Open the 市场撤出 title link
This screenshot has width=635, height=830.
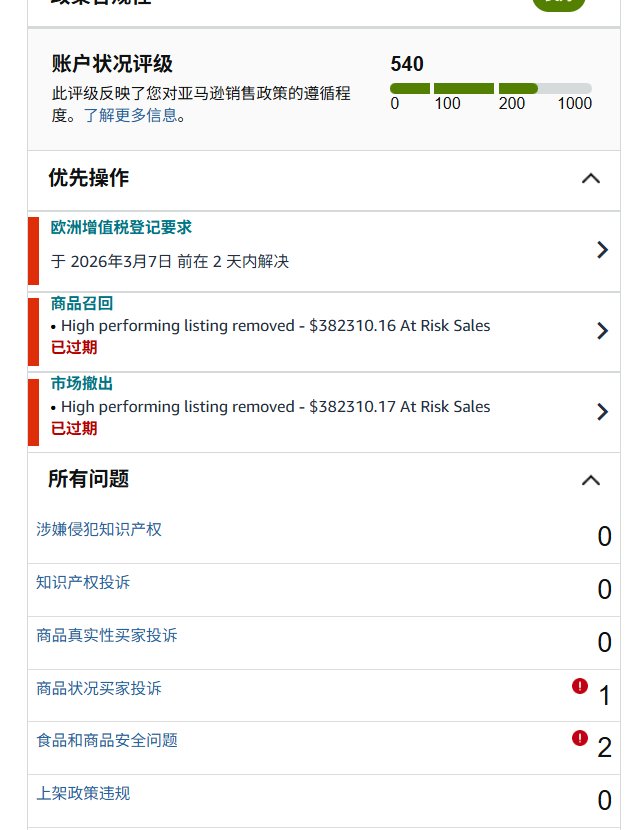[82, 384]
